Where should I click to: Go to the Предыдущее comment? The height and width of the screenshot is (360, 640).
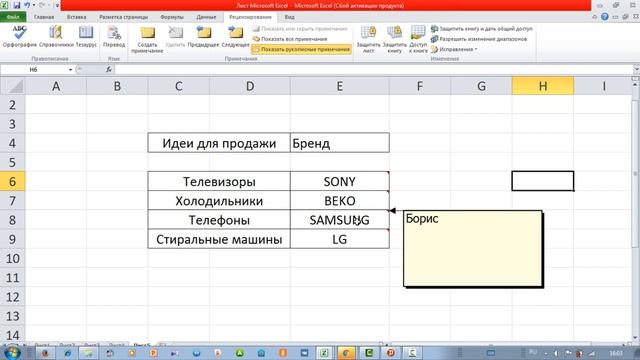203,36
